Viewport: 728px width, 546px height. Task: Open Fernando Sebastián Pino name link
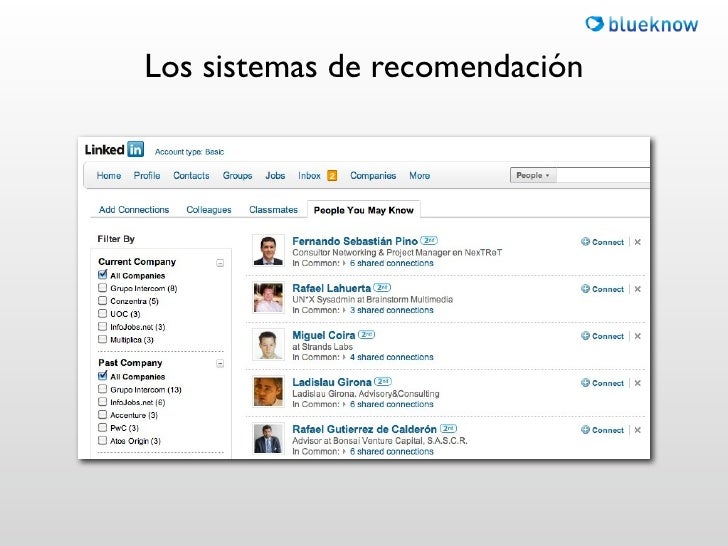355,241
